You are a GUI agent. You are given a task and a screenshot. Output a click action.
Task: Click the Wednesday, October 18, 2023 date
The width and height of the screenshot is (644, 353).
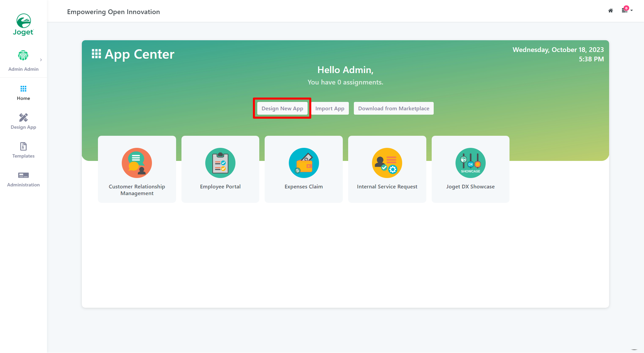[558, 50]
